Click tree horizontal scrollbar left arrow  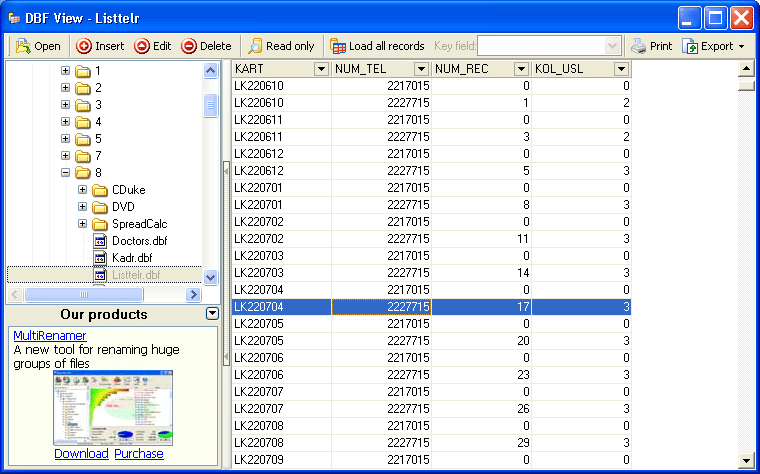pyautogui.click(x=15, y=294)
